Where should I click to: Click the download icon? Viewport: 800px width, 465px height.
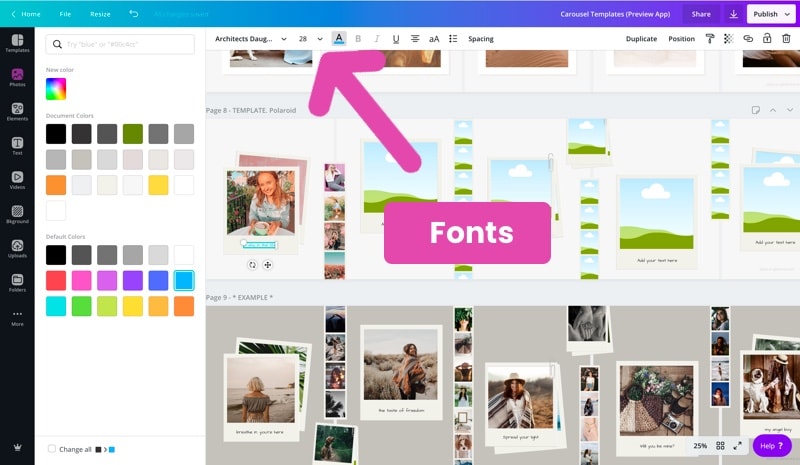click(x=733, y=14)
